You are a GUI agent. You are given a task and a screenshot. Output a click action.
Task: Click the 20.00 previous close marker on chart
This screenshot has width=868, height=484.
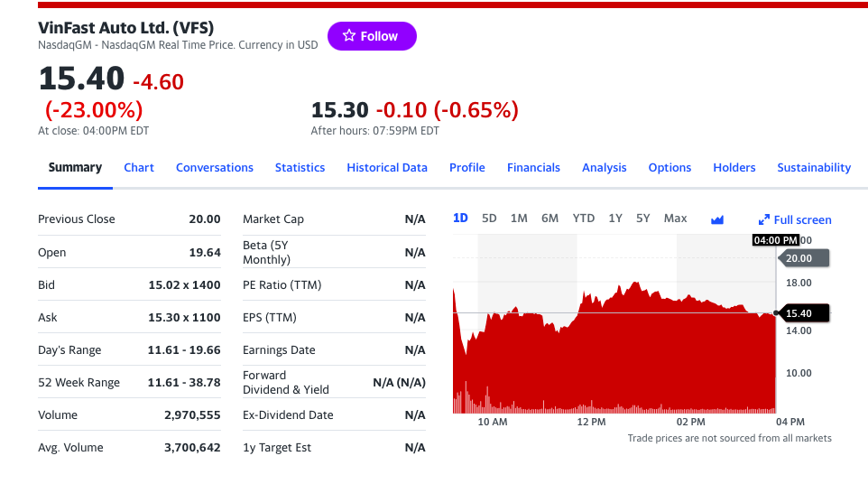[x=804, y=258]
